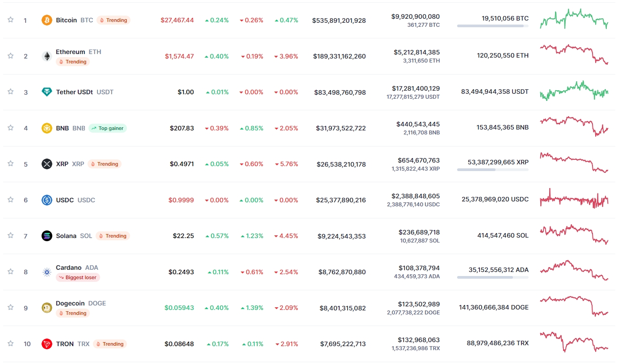Click the Tether USDt logo icon
This screenshot has width=622, height=364.
coord(46,92)
